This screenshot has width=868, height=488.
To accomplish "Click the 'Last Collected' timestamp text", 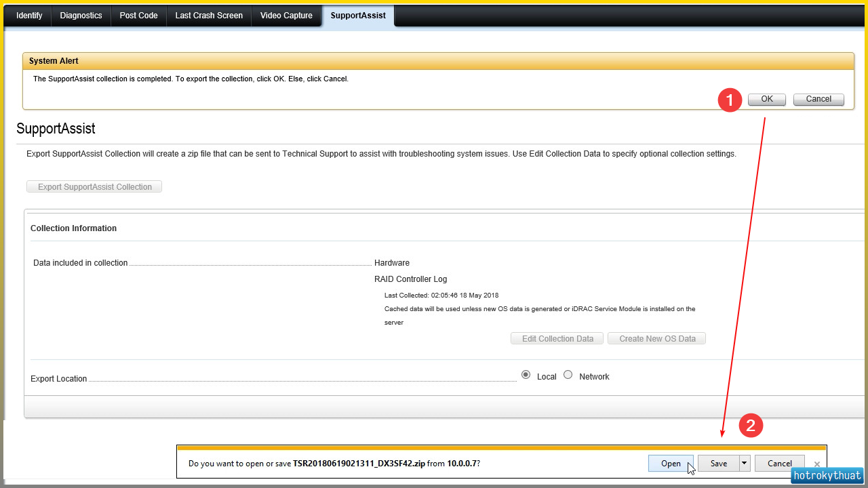I will point(441,296).
